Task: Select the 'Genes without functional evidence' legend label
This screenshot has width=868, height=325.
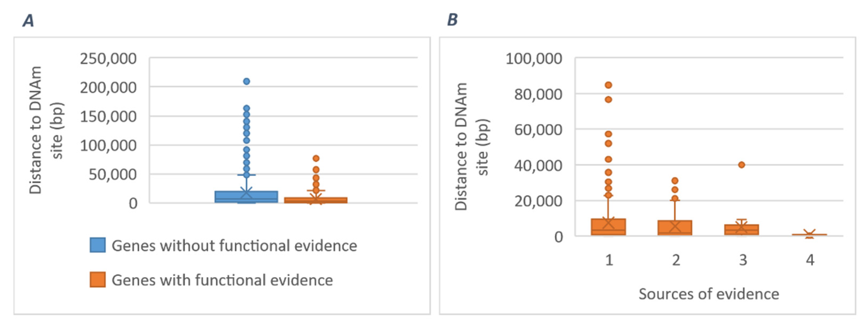Action: click(x=234, y=245)
